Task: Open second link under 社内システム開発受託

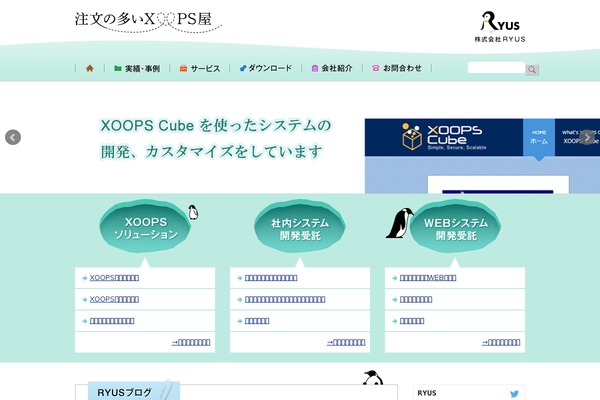Action: tap(285, 299)
